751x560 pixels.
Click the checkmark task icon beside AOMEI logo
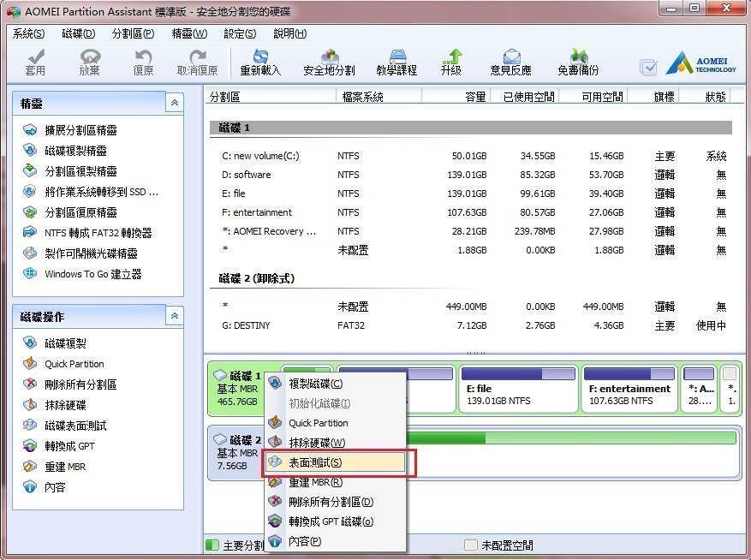pyautogui.click(x=648, y=67)
